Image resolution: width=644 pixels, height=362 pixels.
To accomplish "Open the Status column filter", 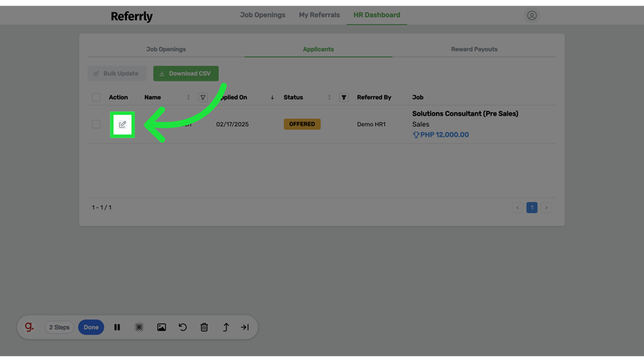I will pyautogui.click(x=343, y=97).
